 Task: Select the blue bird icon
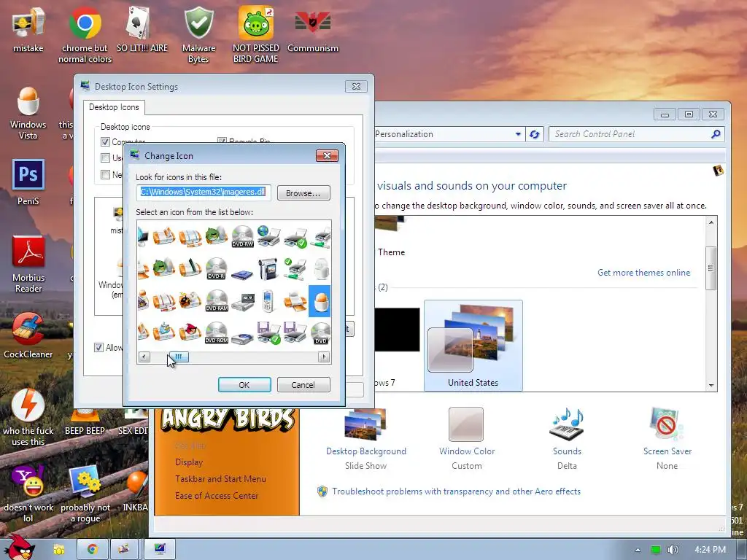coord(164,332)
